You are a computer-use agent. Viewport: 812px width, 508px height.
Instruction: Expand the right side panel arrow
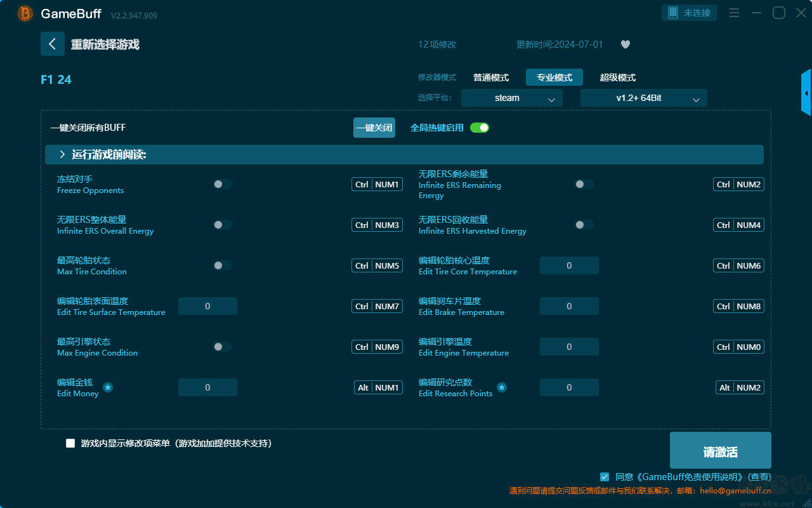(x=806, y=93)
